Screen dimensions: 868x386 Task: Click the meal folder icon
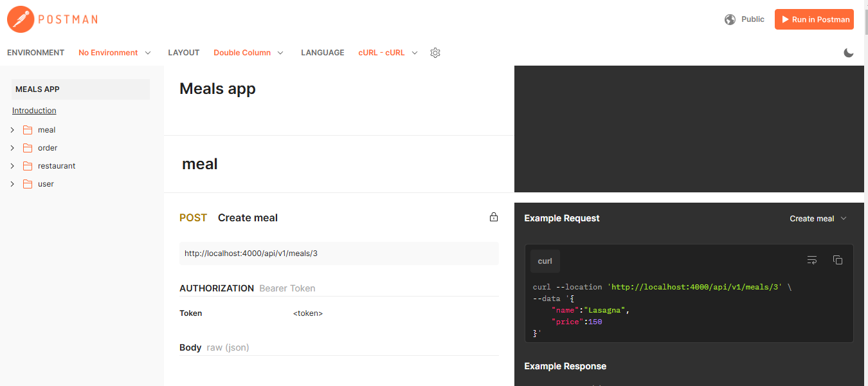(28, 130)
